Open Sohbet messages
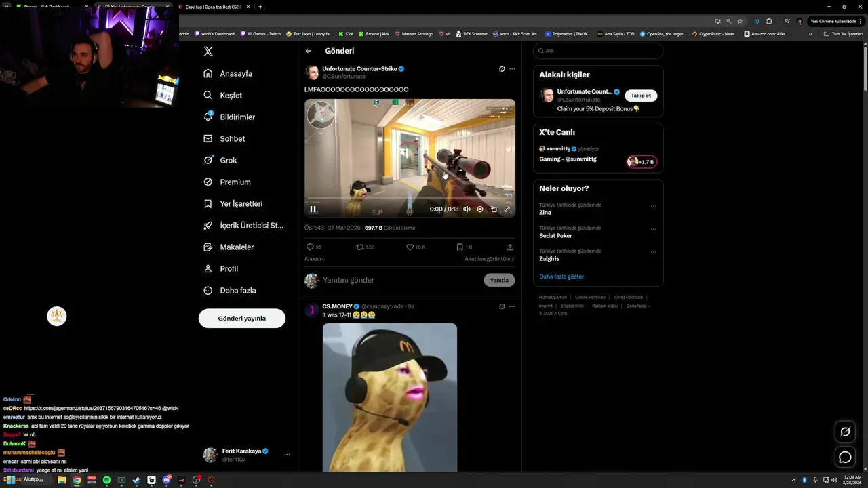The height and width of the screenshot is (488, 868). tap(224, 139)
